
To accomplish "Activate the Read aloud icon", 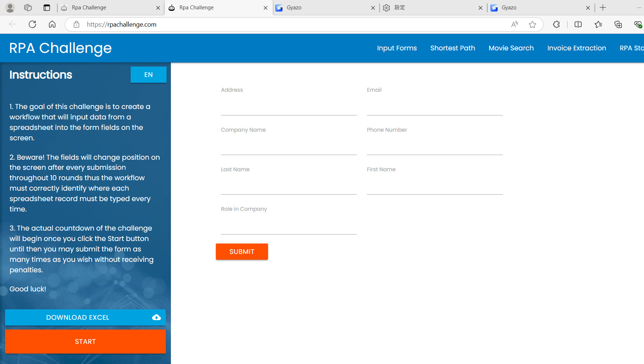I will tap(514, 24).
